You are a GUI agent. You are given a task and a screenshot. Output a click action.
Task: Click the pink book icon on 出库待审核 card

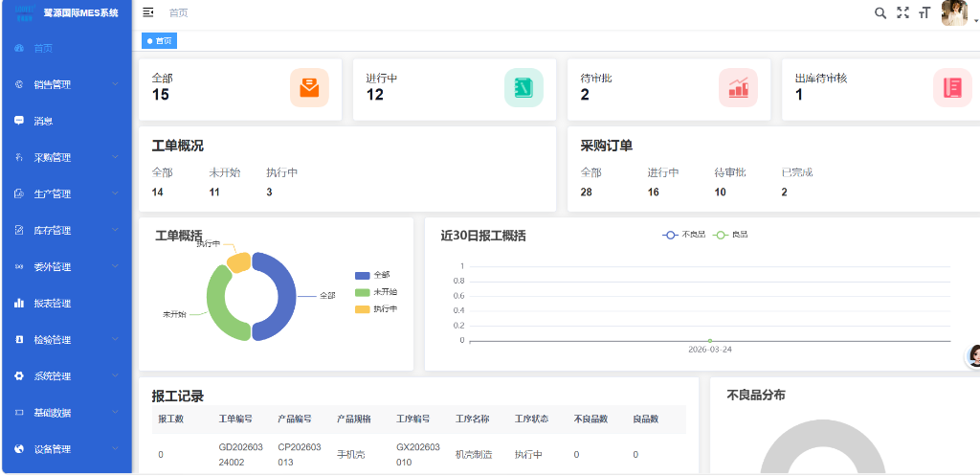click(952, 87)
